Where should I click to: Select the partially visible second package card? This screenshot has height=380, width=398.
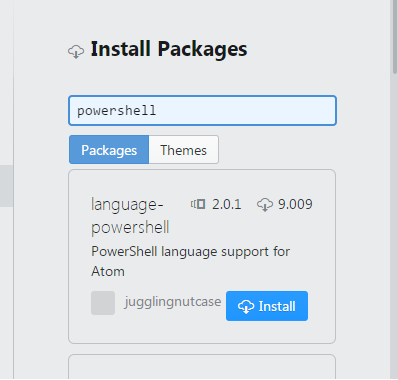coord(202,367)
